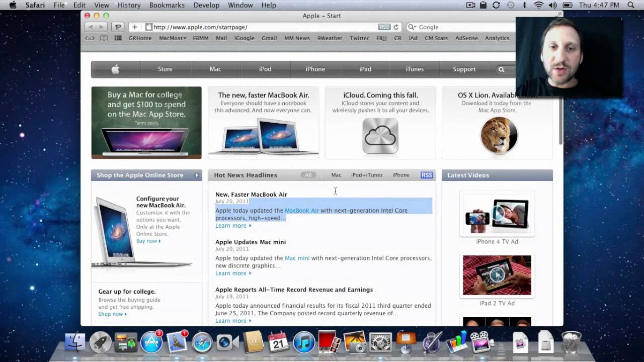Open the Apple menu
Viewport: 644px width, 362px height.
13,5
